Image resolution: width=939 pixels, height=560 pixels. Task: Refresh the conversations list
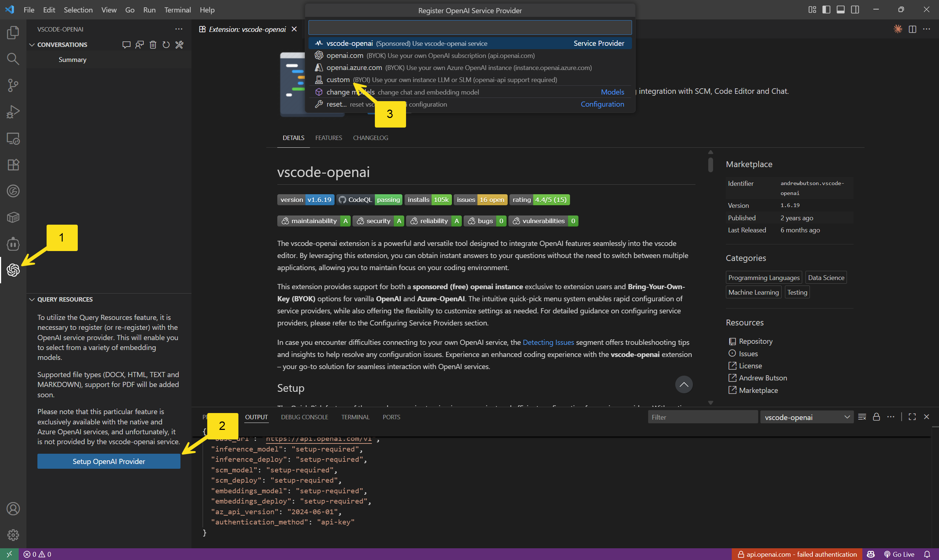coord(166,44)
